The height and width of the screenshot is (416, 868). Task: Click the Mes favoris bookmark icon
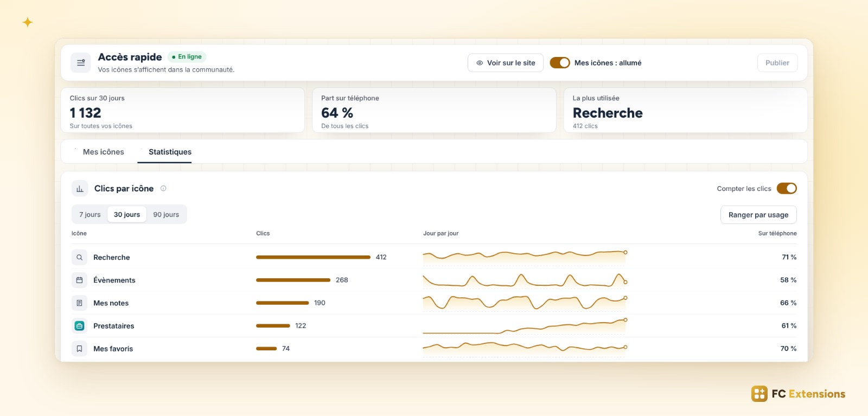click(x=79, y=349)
